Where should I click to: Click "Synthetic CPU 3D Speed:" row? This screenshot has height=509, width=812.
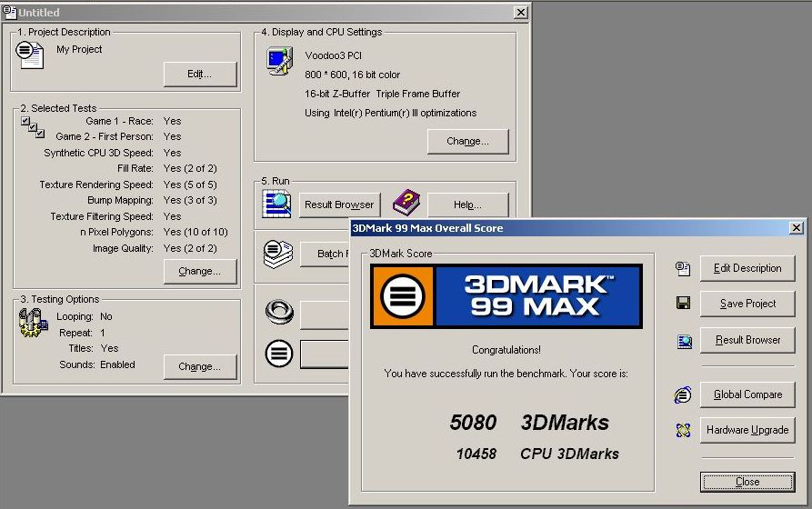pyautogui.click(x=113, y=153)
